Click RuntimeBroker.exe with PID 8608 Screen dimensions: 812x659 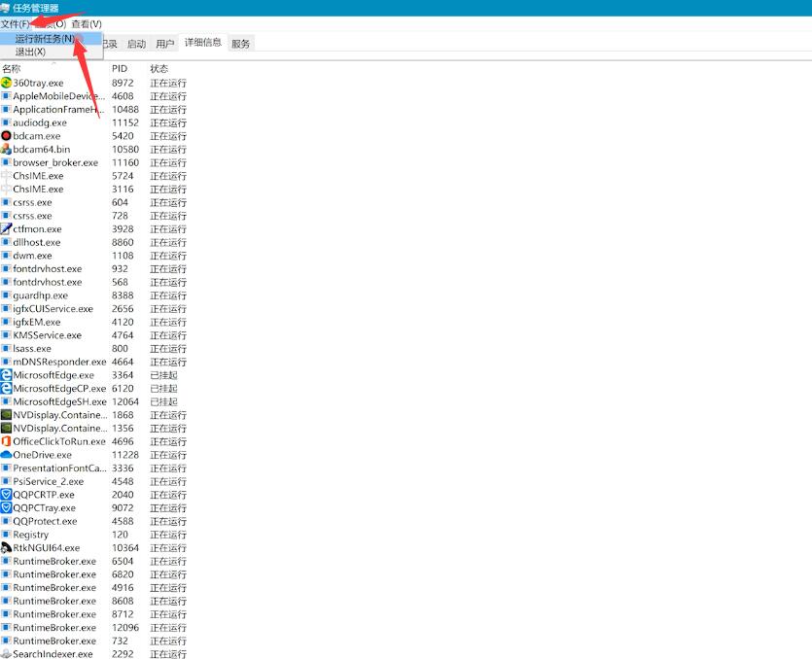click(54, 601)
